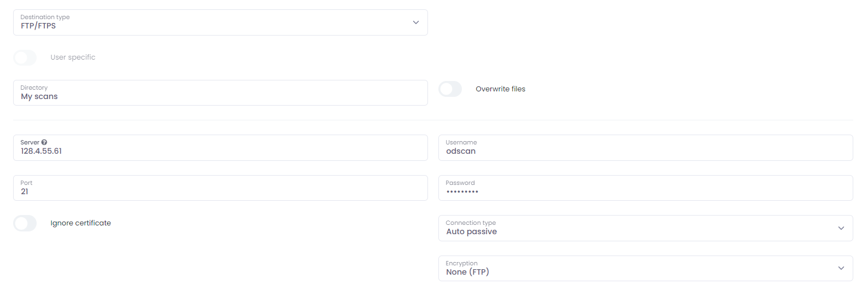This screenshot has height=296, width=868.
Task: Open the Destination type dropdown
Action: coord(220,22)
